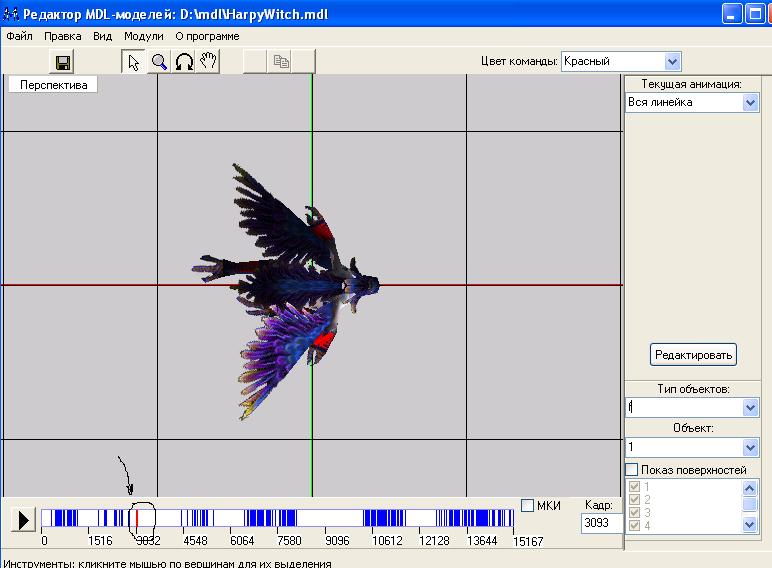Click the Save floppy disk icon

(62, 62)
